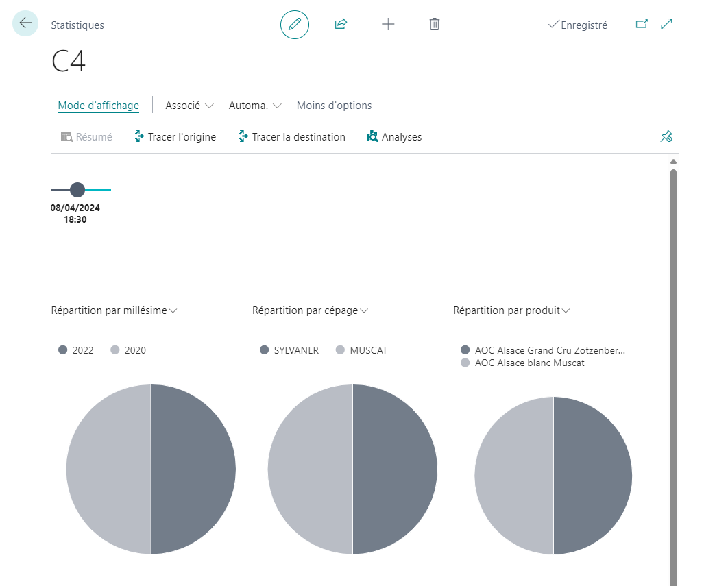This screenshot has height=586, width=728.
Task: Toggle the SYLVANER legend entry
Action: [x=289, y=350]
